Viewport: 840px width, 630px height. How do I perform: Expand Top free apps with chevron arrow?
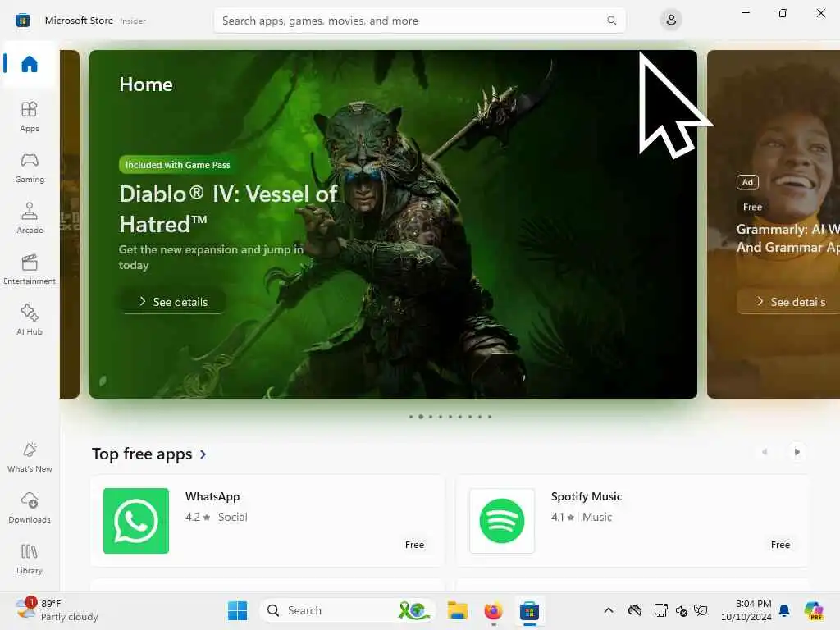pos(203,454)
